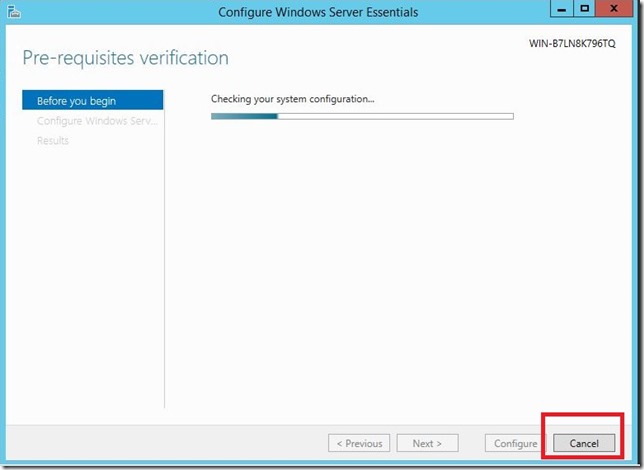Maximize the wizard window

coord(585,11)
